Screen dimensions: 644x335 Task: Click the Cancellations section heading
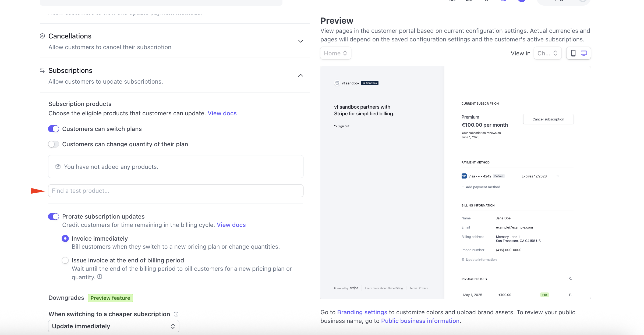click(70, 36)
